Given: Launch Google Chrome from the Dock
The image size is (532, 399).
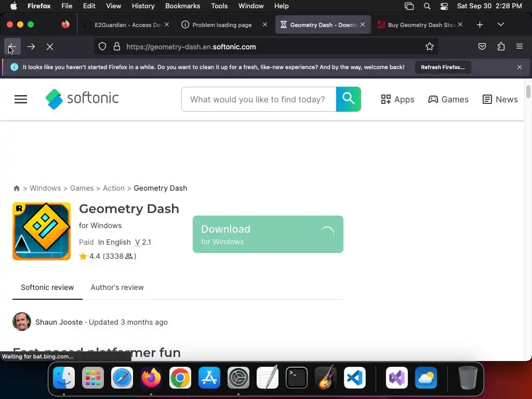Looking at the screenshot, I should (x=180, y=378).
